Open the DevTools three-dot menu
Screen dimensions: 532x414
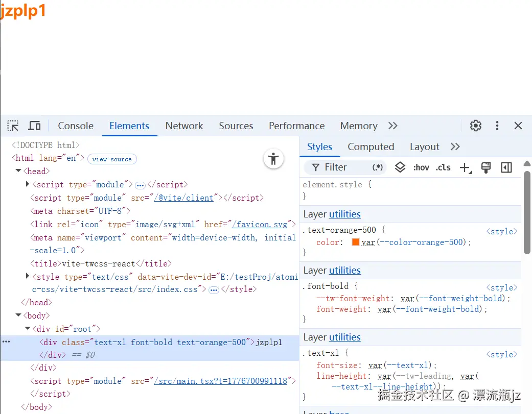coord(497,126)
